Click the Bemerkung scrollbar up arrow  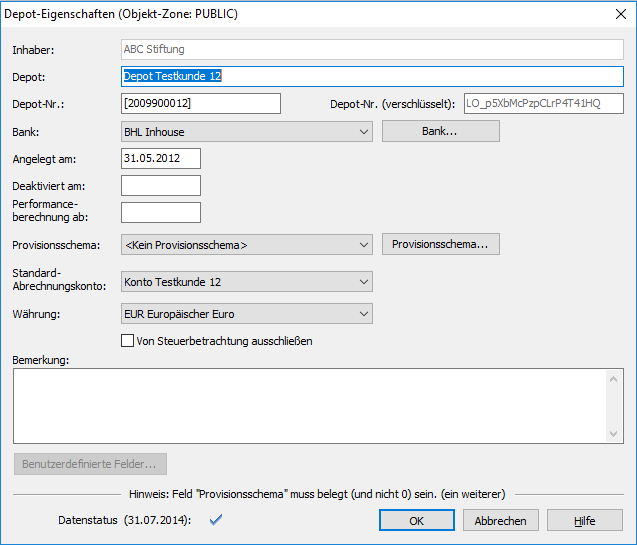[x=615, y=378]
